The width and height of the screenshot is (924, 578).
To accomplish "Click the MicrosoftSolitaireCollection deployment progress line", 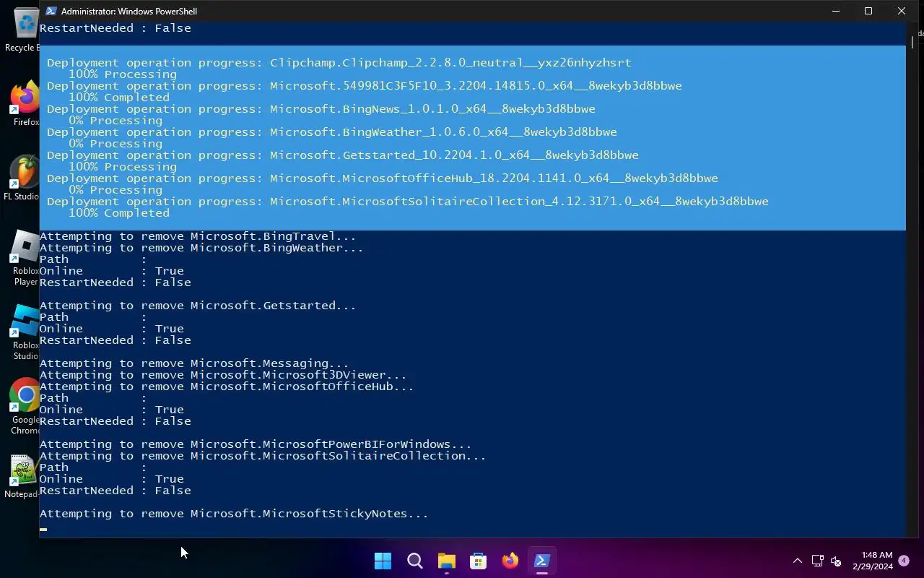I will click(x=408, y=202).
